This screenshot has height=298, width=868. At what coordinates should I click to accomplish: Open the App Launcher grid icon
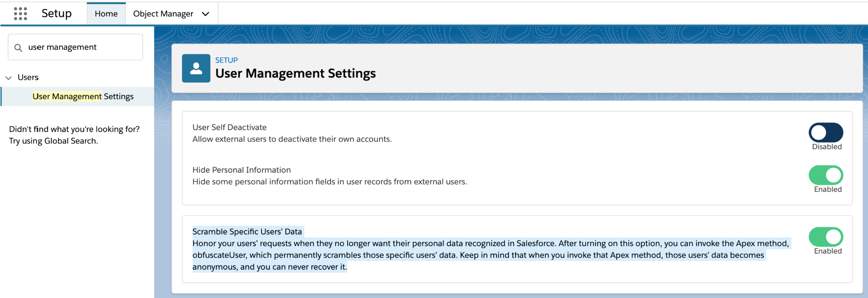tap(21, 14)
